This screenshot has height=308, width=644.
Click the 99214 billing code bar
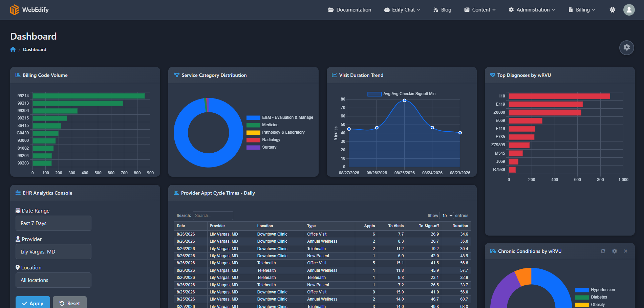tap(89, 96)
